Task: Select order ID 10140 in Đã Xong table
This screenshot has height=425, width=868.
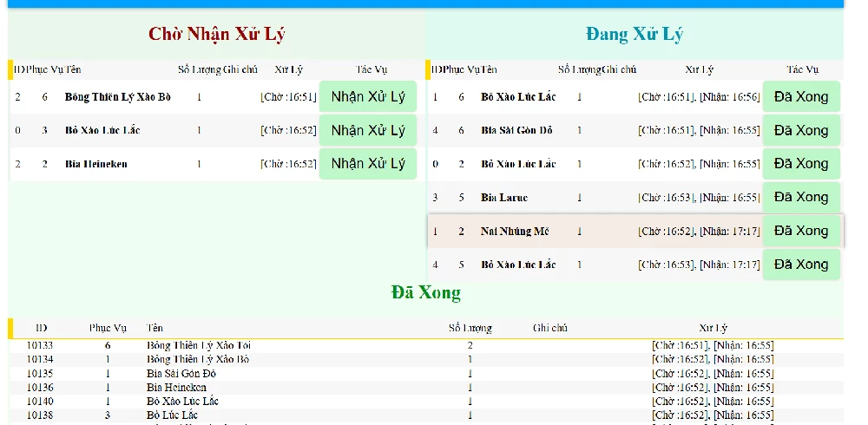Action: click(40, 402)
